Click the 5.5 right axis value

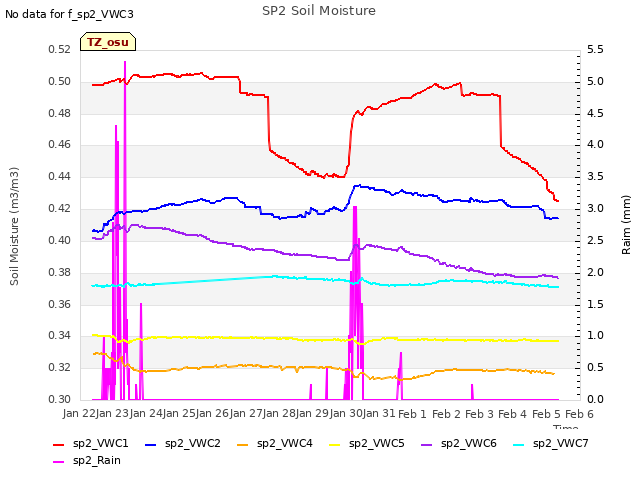click(x=595, y=50)
